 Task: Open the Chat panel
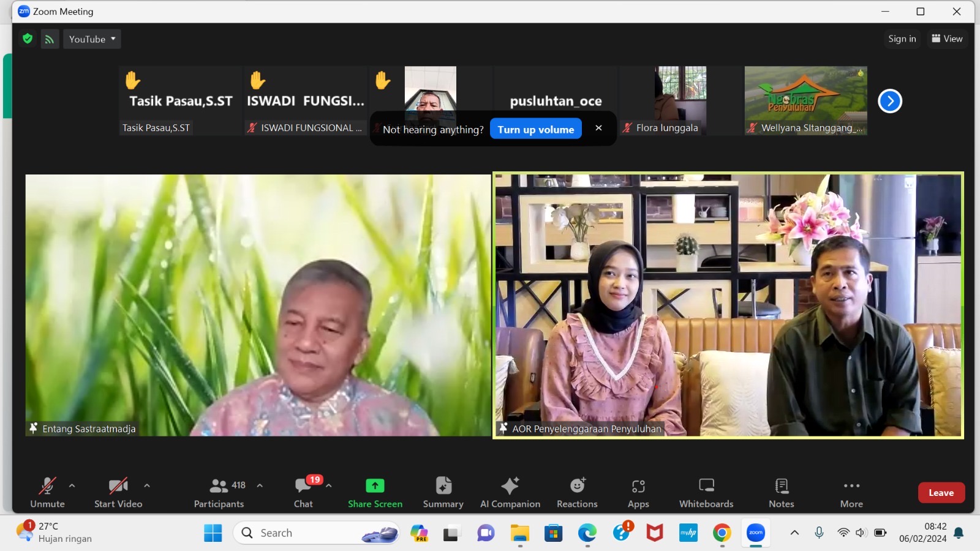click(x=303, y=492)
